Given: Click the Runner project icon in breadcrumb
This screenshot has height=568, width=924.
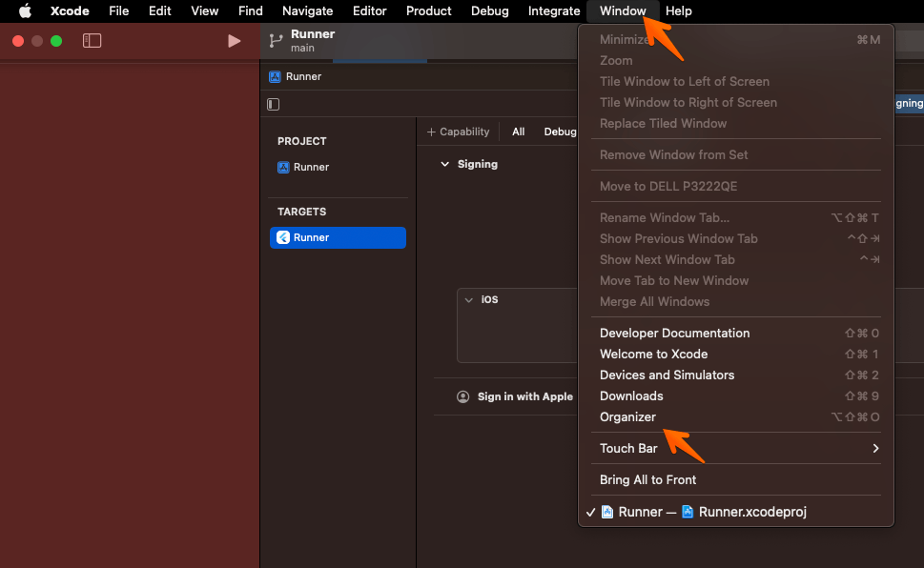Looking at the screenshot, I should (x=275, y=76).
